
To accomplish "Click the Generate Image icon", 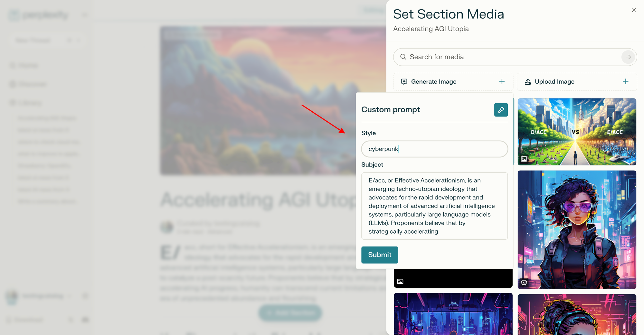I will 404,82.
